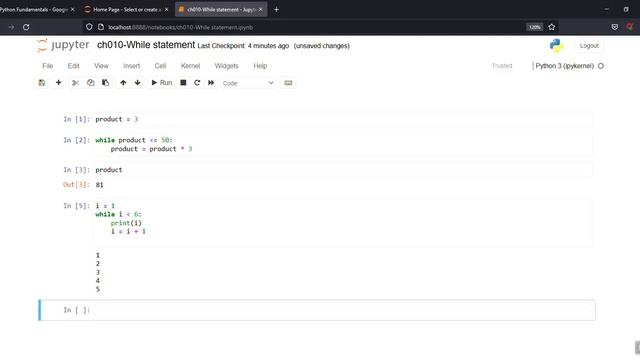
Task: Open the Help menu
Action: (260, 66)
